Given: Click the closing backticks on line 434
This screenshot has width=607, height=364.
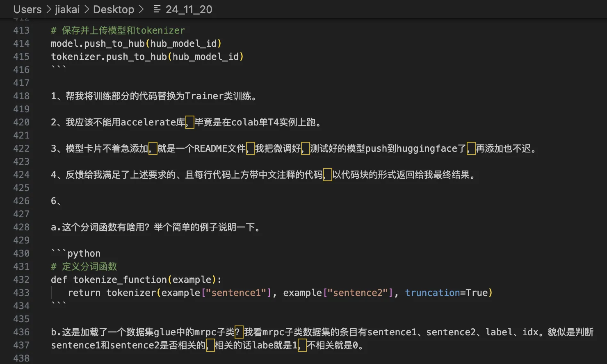Looking at the screenshot, I should pos(59,304).
